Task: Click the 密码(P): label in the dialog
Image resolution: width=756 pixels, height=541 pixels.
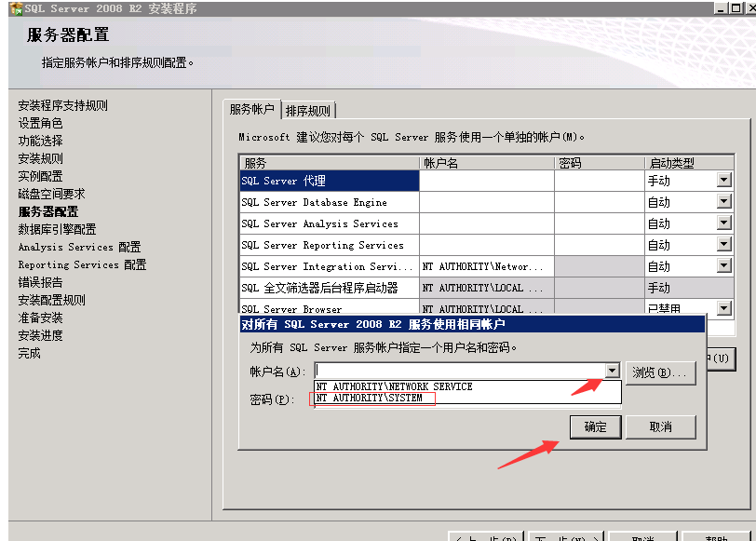Action: pyautogui.click(x=272, y=399)
